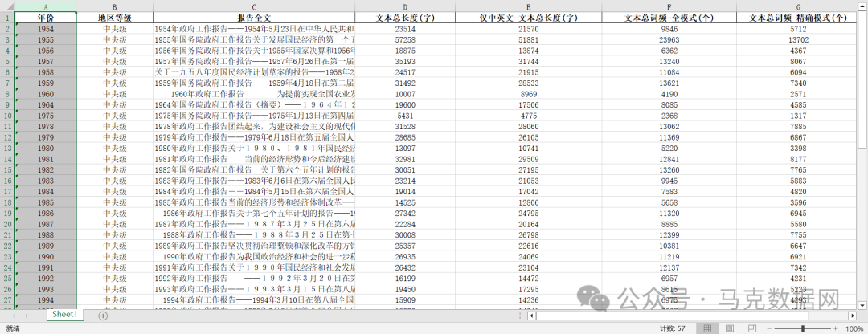Select column E header
This screenshot has width=868, height=334.
(x=529, y=7)
